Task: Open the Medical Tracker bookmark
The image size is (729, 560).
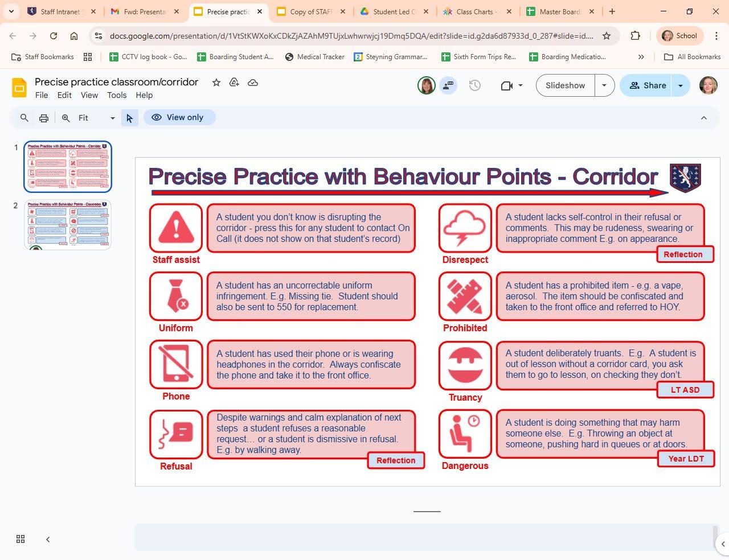Action: 315,57
